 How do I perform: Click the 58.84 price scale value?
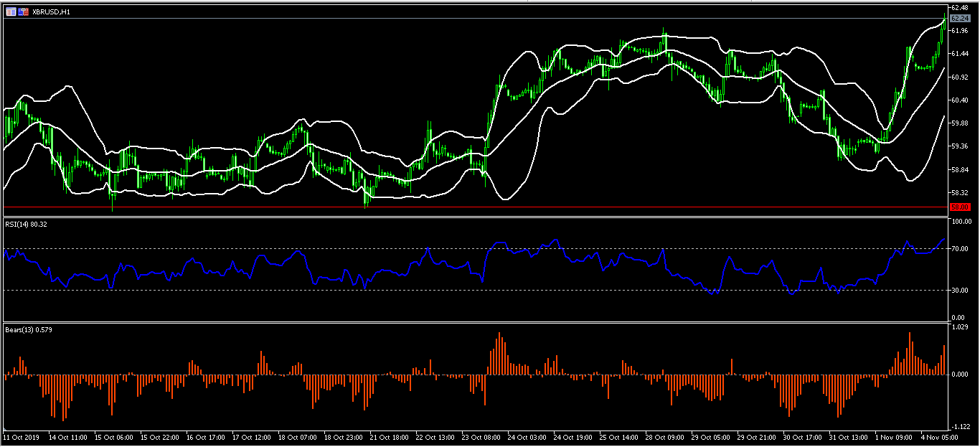click(x=958, y=170)
